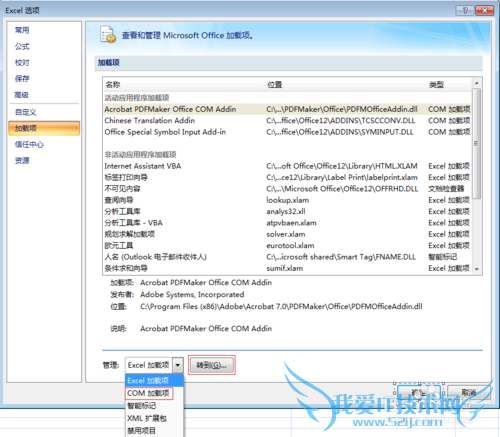The height and width of the screenshot is (437, 500).
Task: Click the add-ins header document icon
Action: coord(108,34)
